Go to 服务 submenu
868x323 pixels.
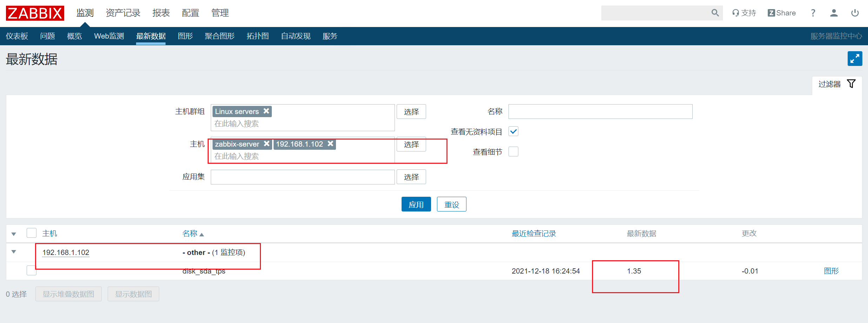330,36
